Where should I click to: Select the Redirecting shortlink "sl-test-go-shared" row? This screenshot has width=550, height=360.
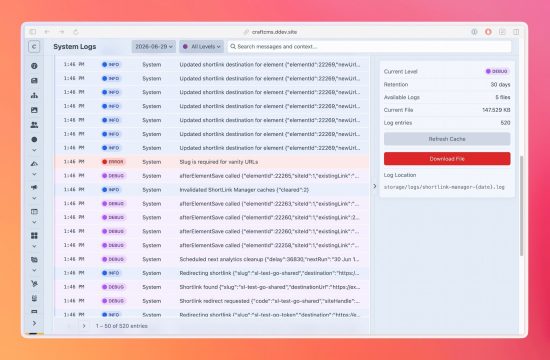[212, 273]
